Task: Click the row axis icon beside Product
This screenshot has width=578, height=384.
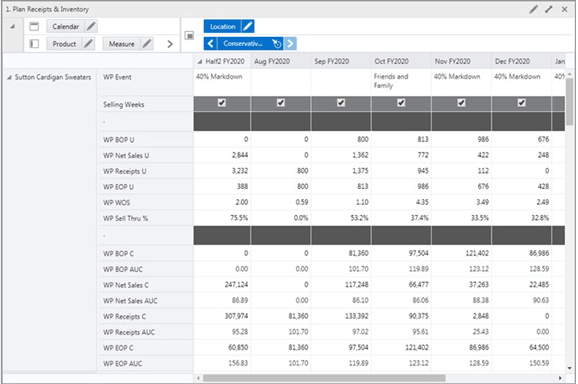Action: [x=34, y=44]
